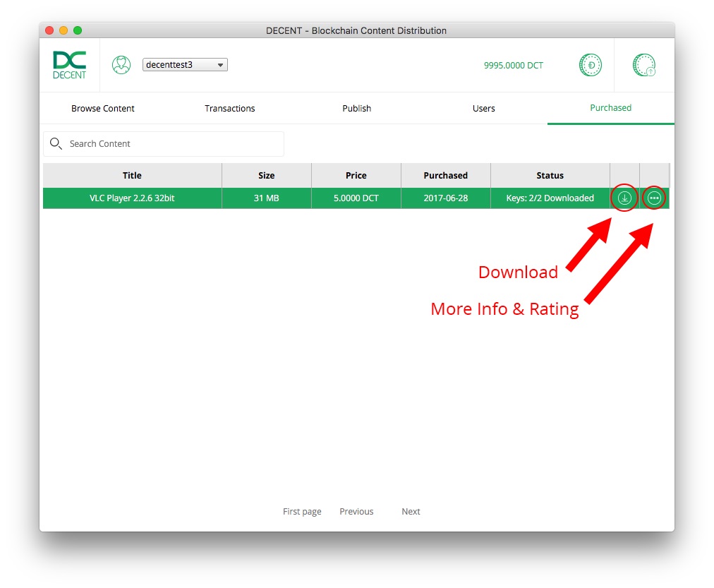Download the VLC Player content
The image size is (714, 588).
click(x=624, y=198)
